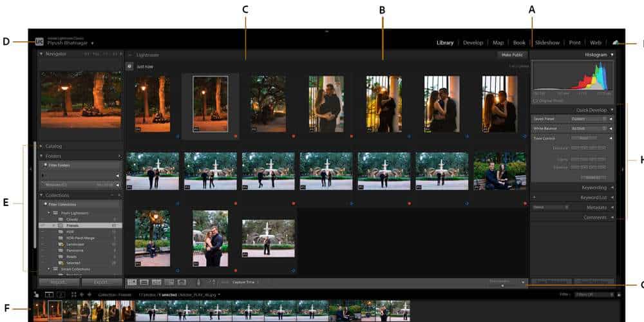The image size is (644, 322).
Task: Click the Export button
Action: (102, 282)
